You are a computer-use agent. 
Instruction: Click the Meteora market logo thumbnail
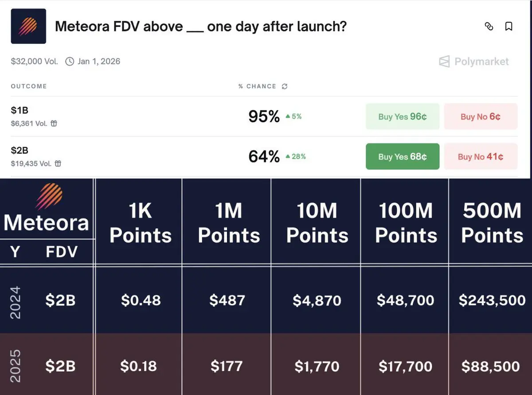tap(28, 26)
